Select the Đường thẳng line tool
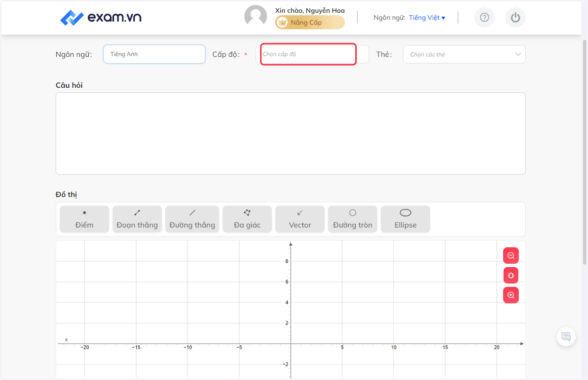Screen dimensions: 588x380 (192, 219)
